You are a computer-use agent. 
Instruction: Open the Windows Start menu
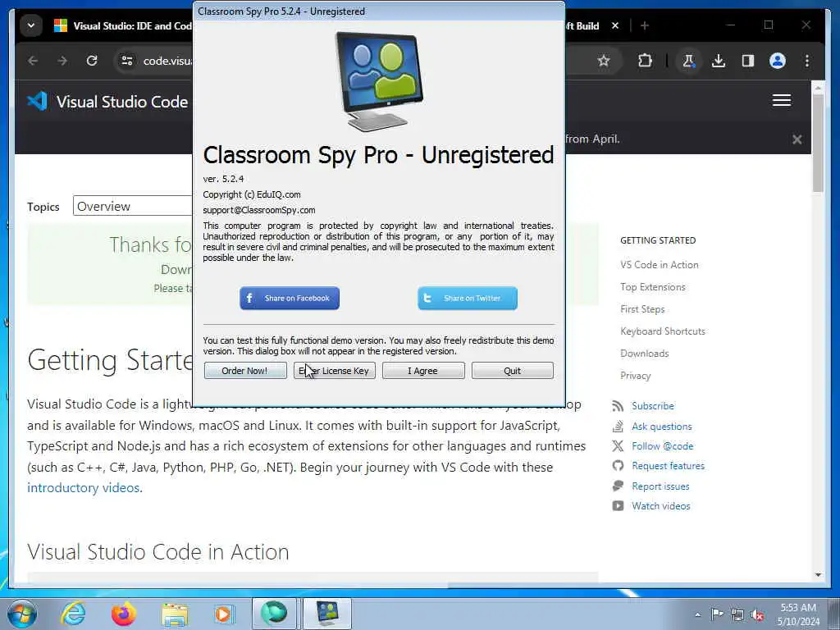tap(21, 614)
